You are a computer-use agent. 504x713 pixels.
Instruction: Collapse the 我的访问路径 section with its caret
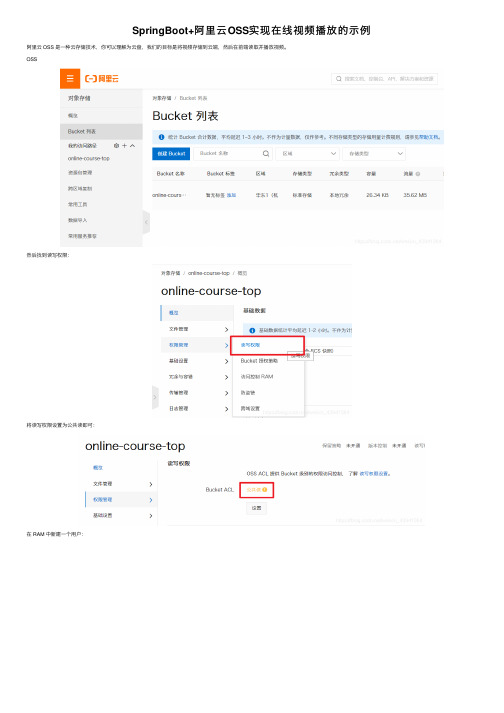click(x=132, y=146)
